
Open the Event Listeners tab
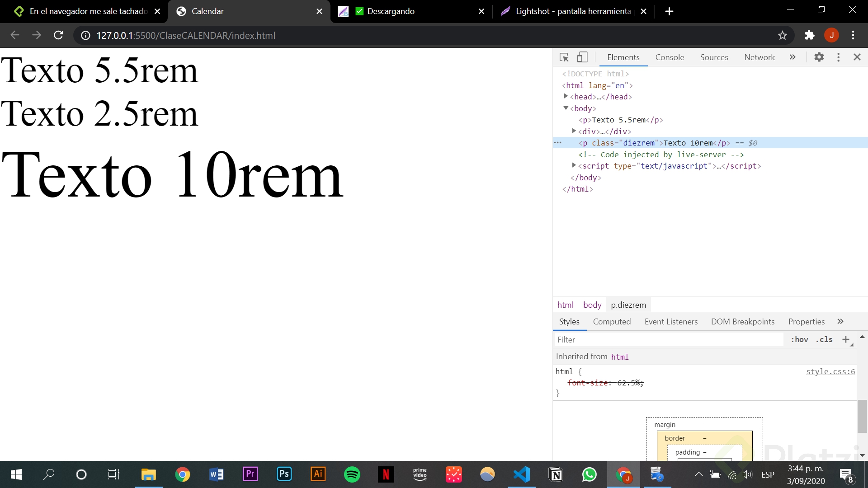(x=671, y=322)
